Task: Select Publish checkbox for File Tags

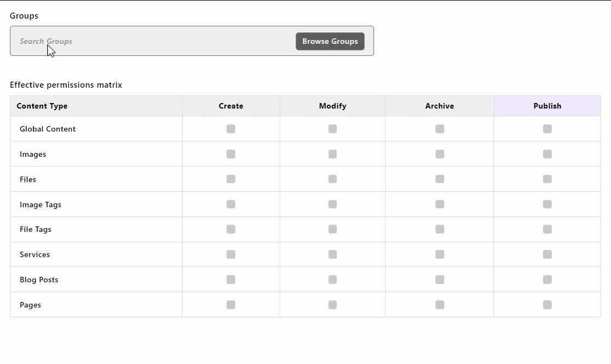Action: click(x=547, y=229)
